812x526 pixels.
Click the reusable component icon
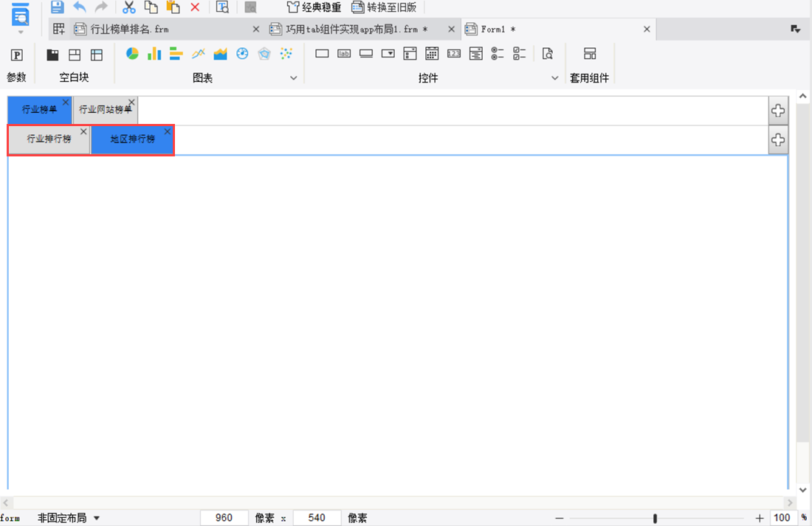tap(590, 53)
